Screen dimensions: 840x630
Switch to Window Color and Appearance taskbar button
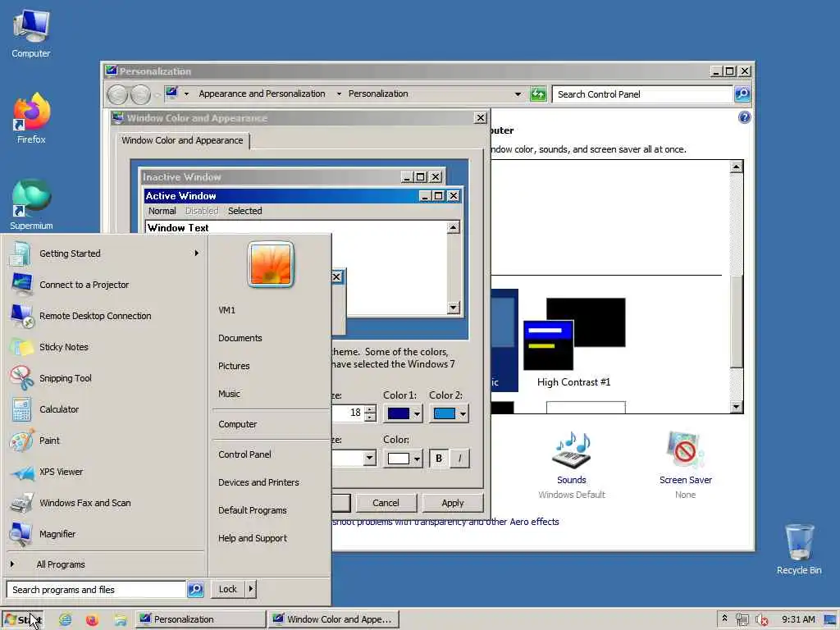point(333,619)
